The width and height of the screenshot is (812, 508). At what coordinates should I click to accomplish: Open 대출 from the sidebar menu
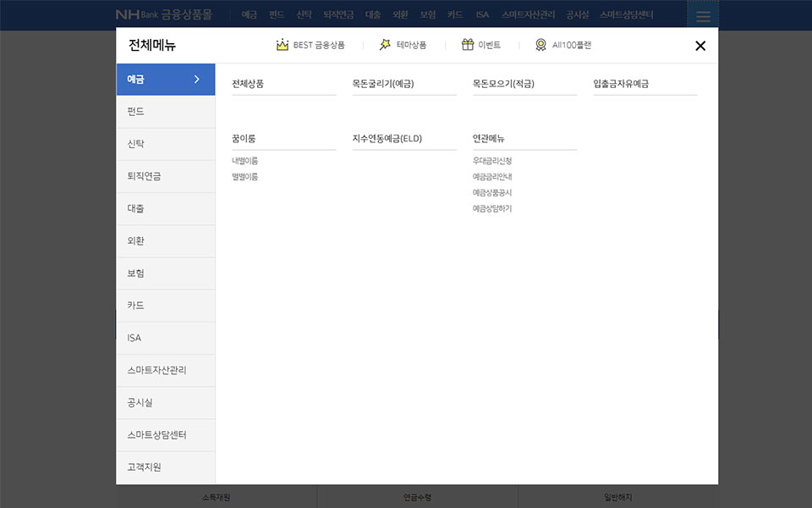136,208
